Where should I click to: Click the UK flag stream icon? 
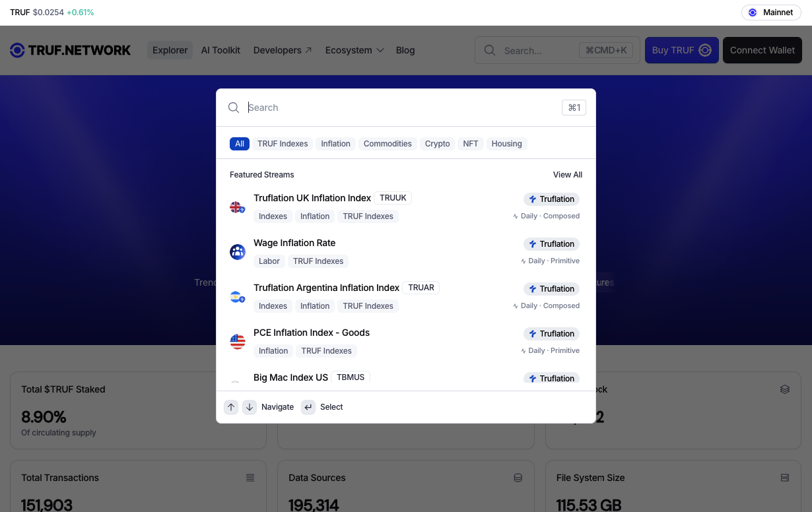237,207
